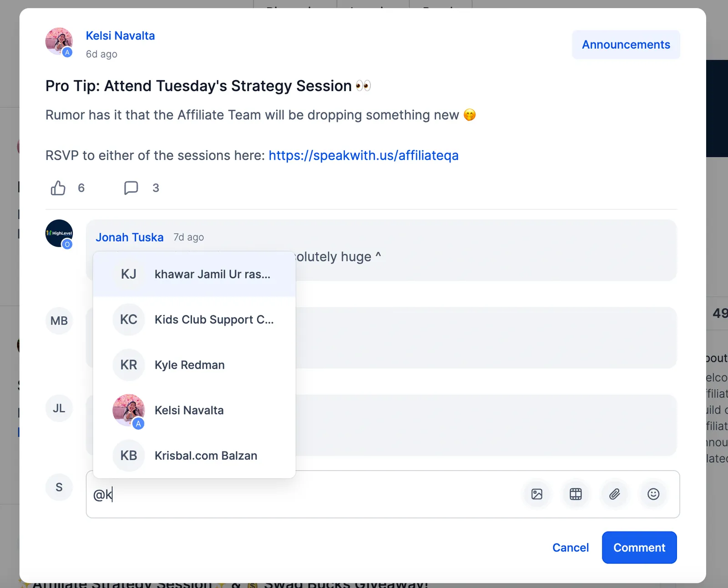Pick Kelsi Navalta in mention suggestions
728x588 pixels.
(194, 411)
